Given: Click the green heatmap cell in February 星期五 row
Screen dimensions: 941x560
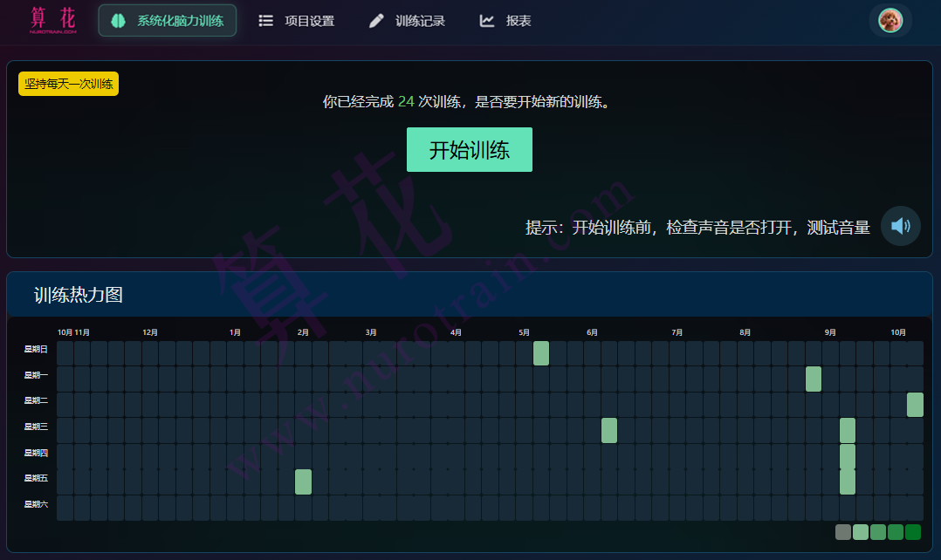Looking at the screenshot, I should pos(303,481).
